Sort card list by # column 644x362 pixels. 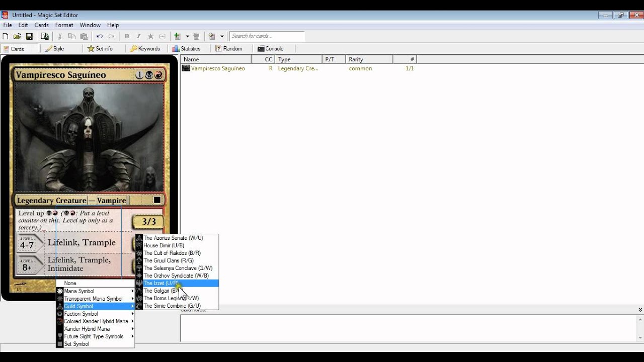tap(405, 59)
